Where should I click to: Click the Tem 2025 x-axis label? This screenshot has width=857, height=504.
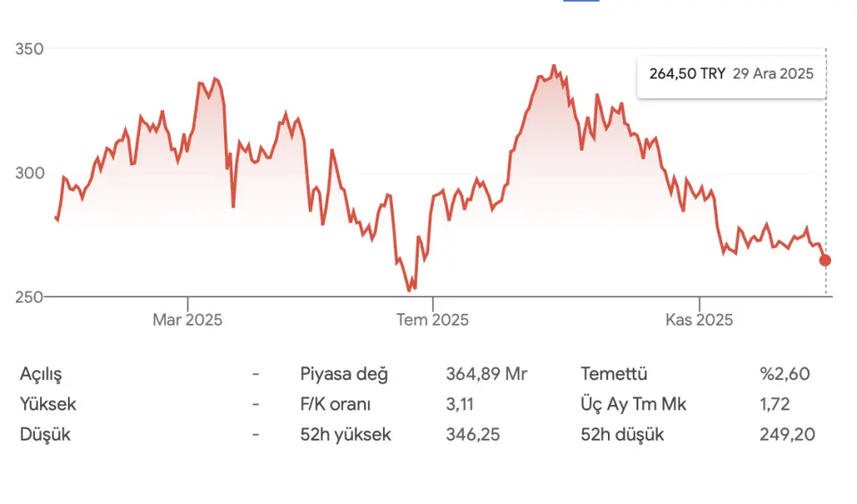coord(432,319)
